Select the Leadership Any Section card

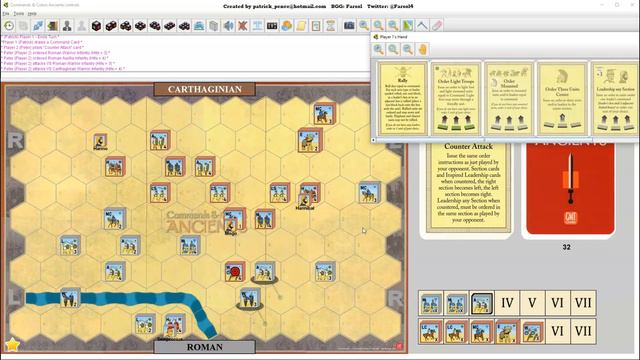[615, 98]
